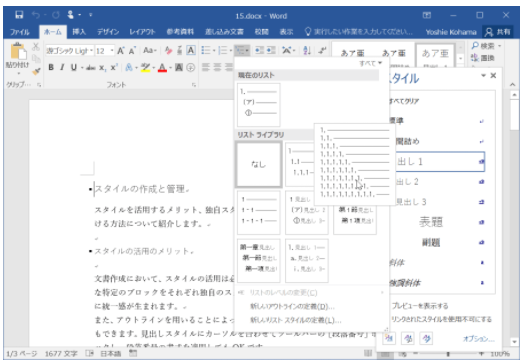This screenshot has width=523, height=362.
Task: Click the Cut scissors icon
Action: 36,46
